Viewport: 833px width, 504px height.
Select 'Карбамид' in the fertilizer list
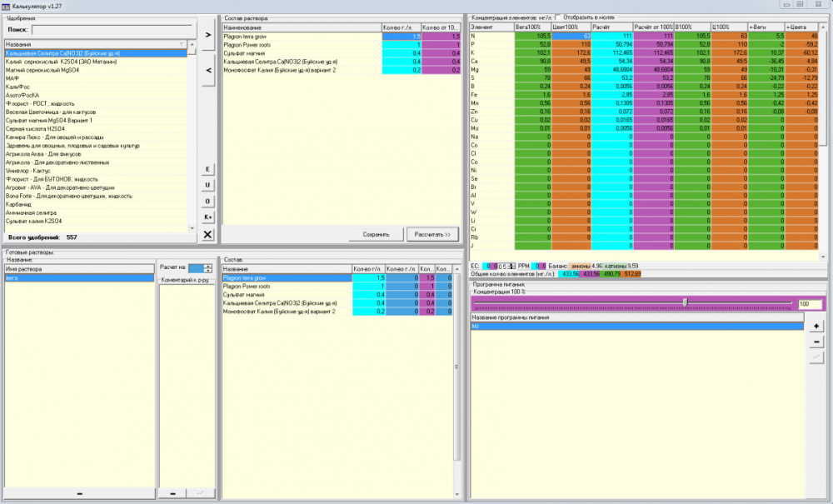coord(18,204)
